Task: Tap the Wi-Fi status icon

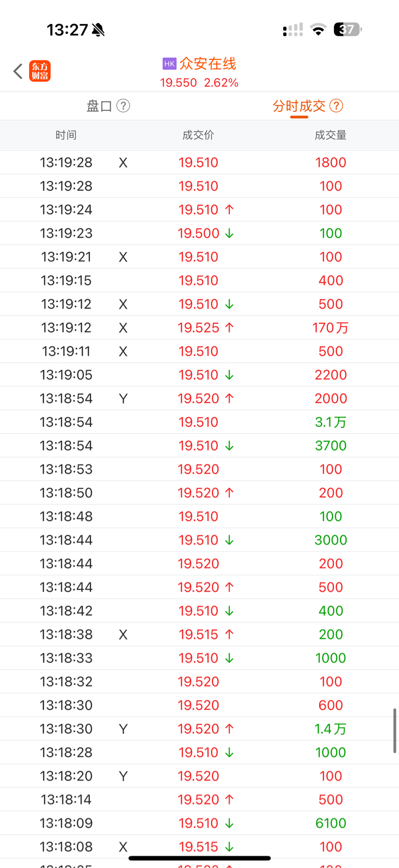Action: [x=318, y=30]
